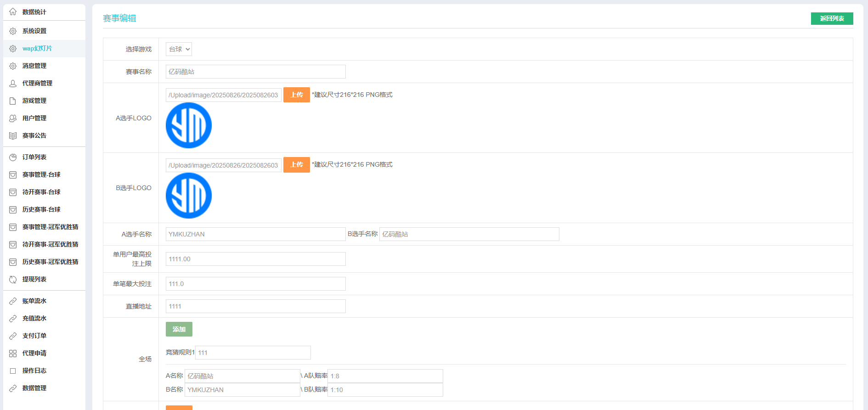Click the green 添加 button

coord(179,329)
